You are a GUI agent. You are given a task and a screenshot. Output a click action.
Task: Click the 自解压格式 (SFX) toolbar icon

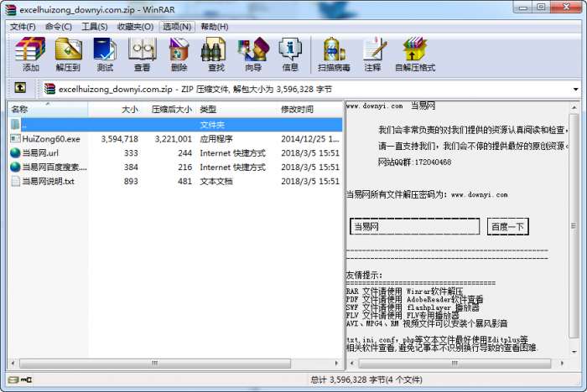415,49
